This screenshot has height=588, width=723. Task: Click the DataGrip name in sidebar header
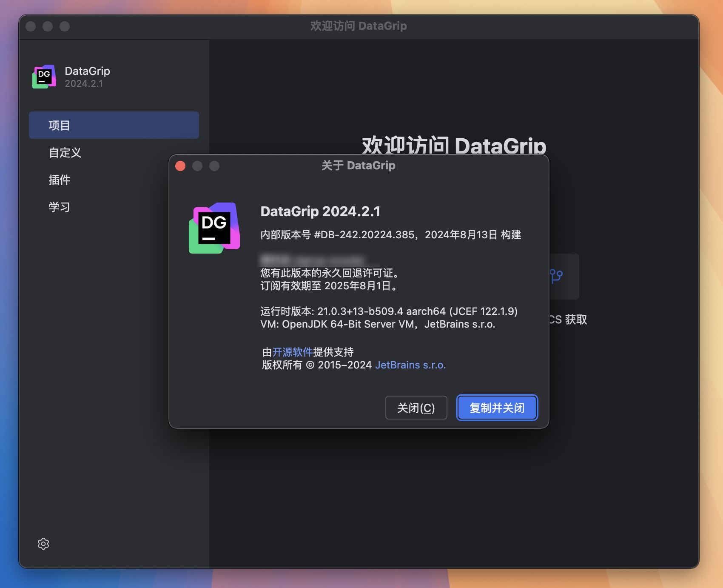click(87, 71)
